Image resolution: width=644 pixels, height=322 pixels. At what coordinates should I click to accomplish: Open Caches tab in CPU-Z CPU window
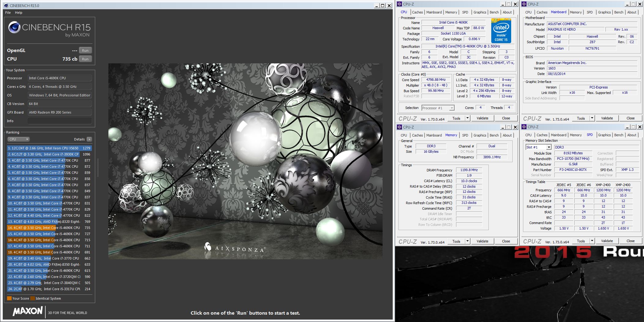tap(417, 12)
